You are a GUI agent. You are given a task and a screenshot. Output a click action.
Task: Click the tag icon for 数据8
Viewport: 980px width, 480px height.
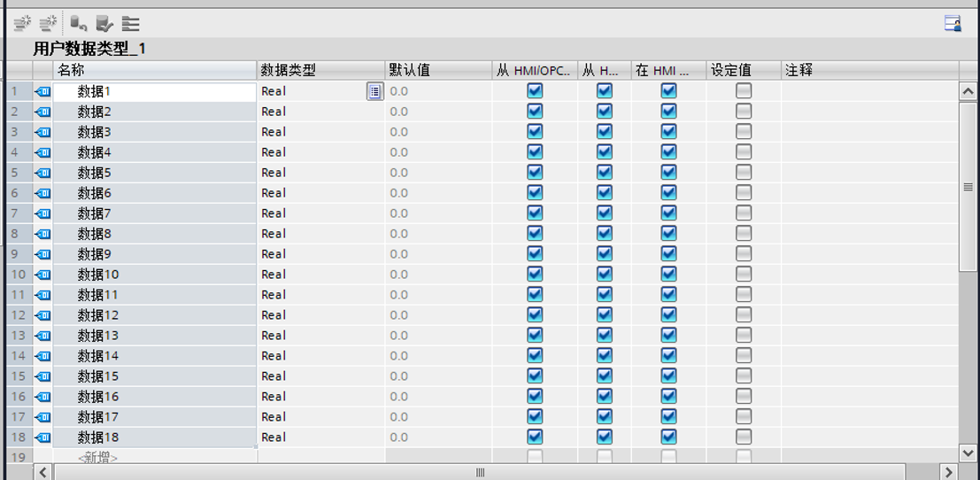click(42, 234)
